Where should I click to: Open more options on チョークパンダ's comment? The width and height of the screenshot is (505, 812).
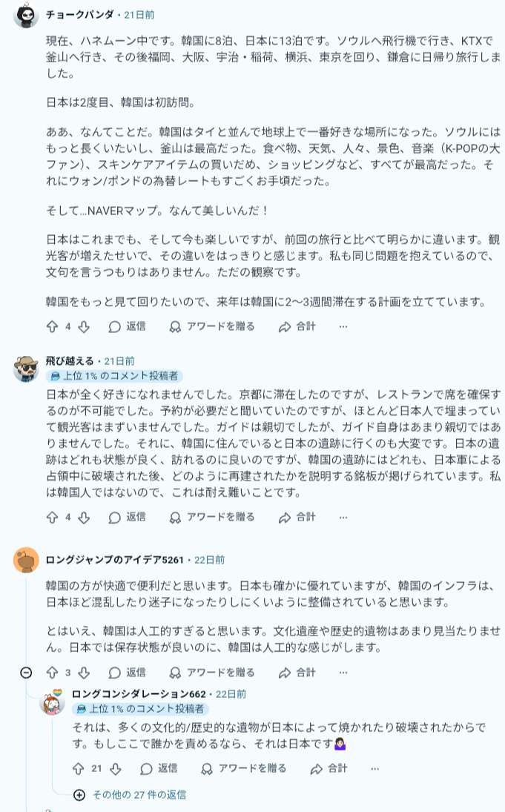343,326
